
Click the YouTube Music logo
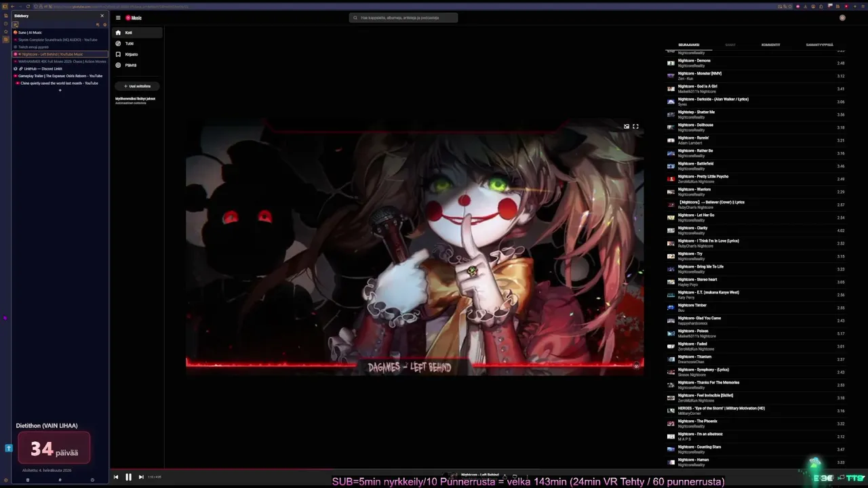click(134, 18)
